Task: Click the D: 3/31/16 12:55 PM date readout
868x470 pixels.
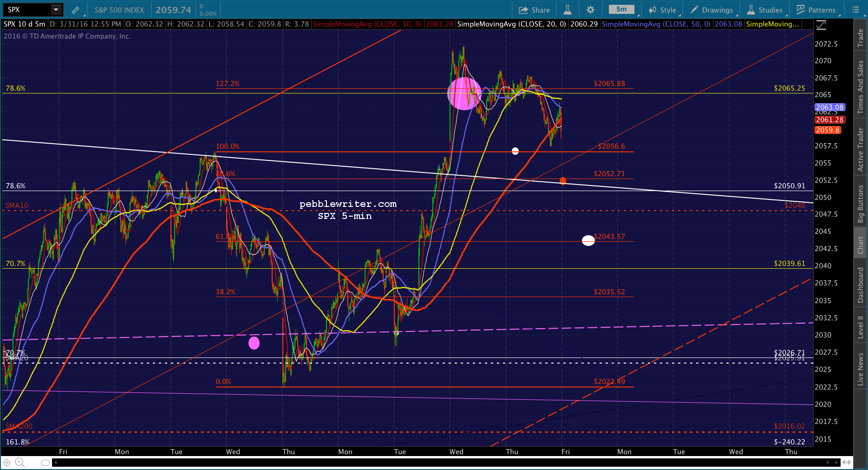Action: coord(85,24)
